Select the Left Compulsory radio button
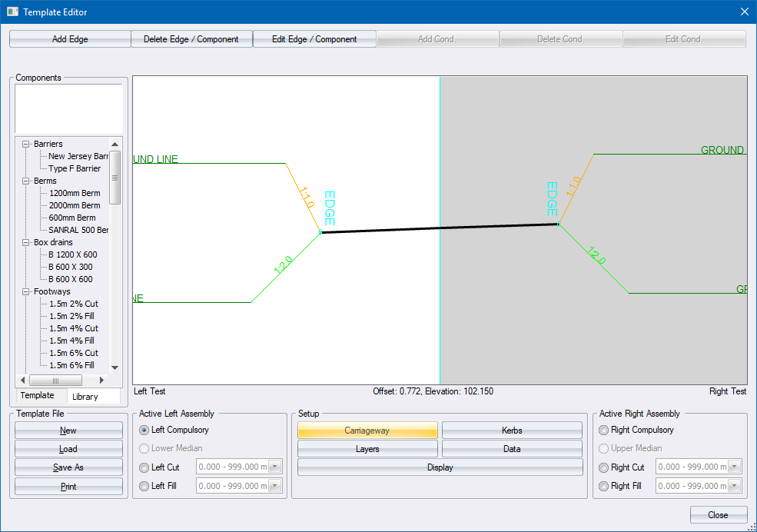 click(144, 431)
